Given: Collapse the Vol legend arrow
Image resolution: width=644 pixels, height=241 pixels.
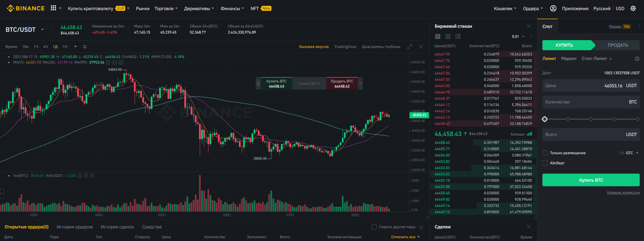Looking at the screenshot, I should [x=9, y=176].
